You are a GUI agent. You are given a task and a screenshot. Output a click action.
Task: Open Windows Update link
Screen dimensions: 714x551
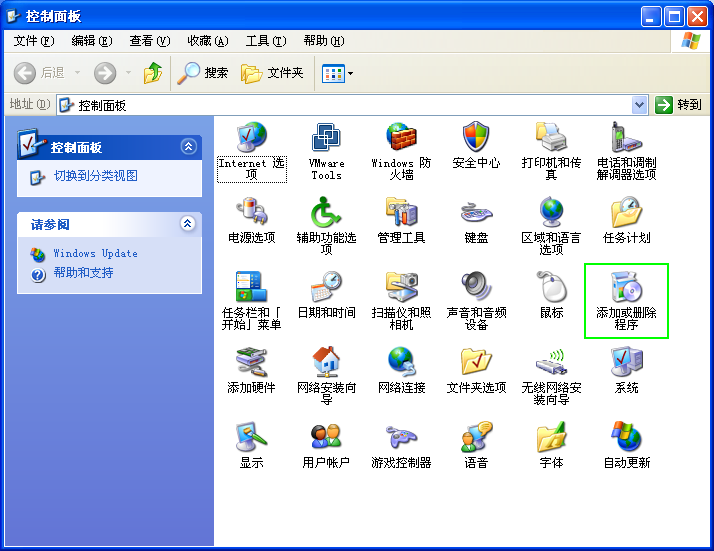pos(95,253)
